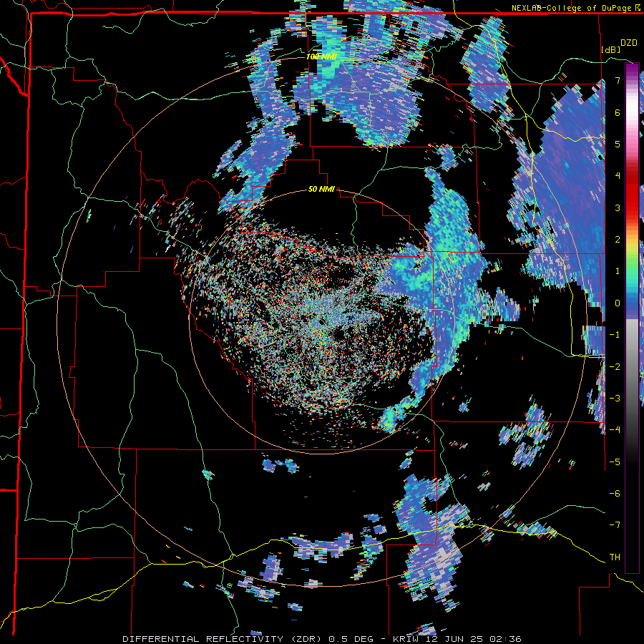Click the 100 NMI range ring label
Viewport: 644px width, 644px height.
tap(321, 57)
